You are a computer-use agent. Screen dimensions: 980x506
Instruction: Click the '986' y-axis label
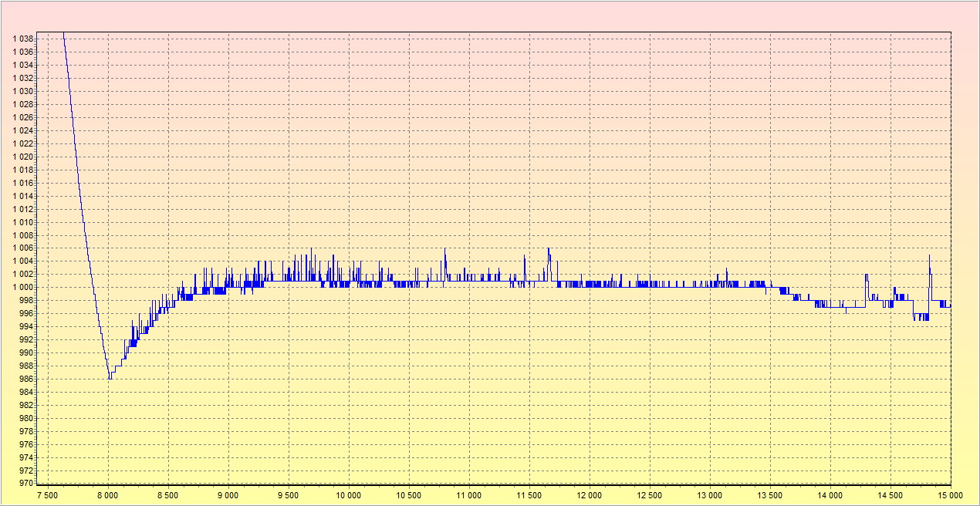(x=25, y=379)
